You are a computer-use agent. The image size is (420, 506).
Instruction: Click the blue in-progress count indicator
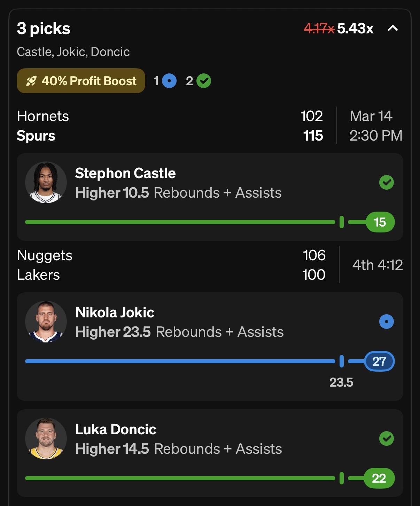pos(169,81)
